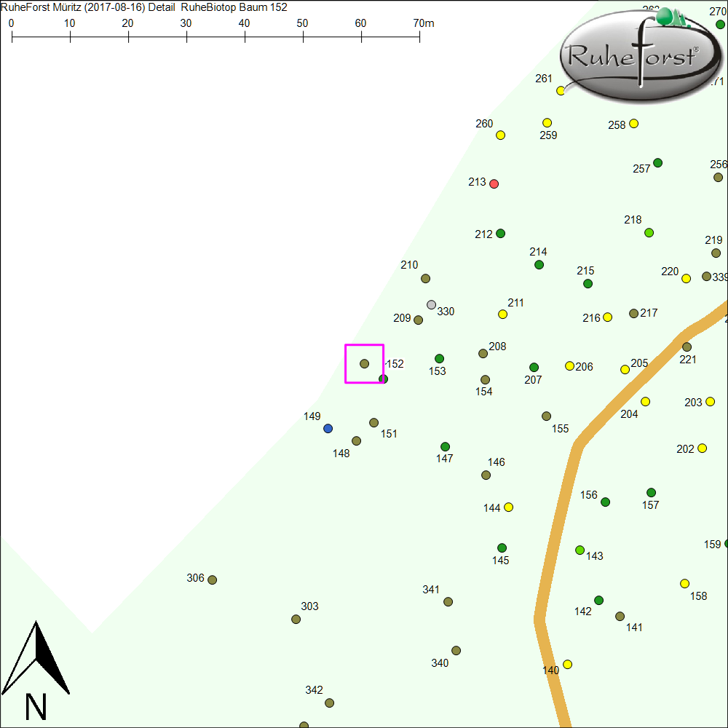Select the yellow tree marker 211
Viewport: 728px width, 728px height.
502,314
